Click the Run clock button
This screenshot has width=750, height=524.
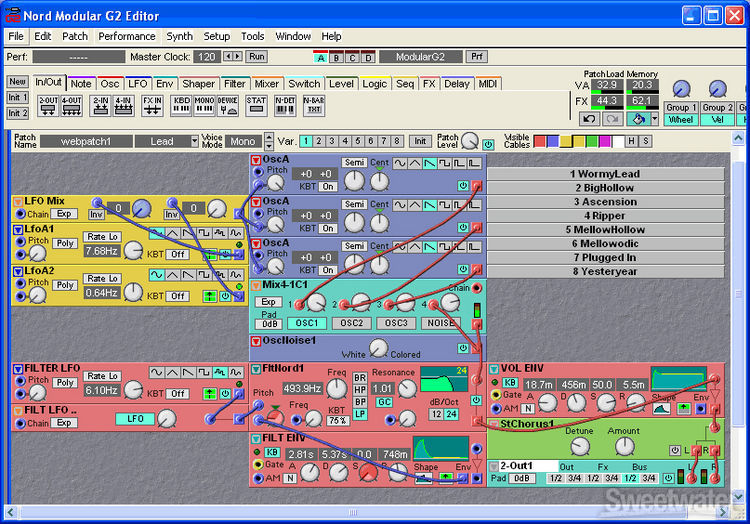pos(257,56)
